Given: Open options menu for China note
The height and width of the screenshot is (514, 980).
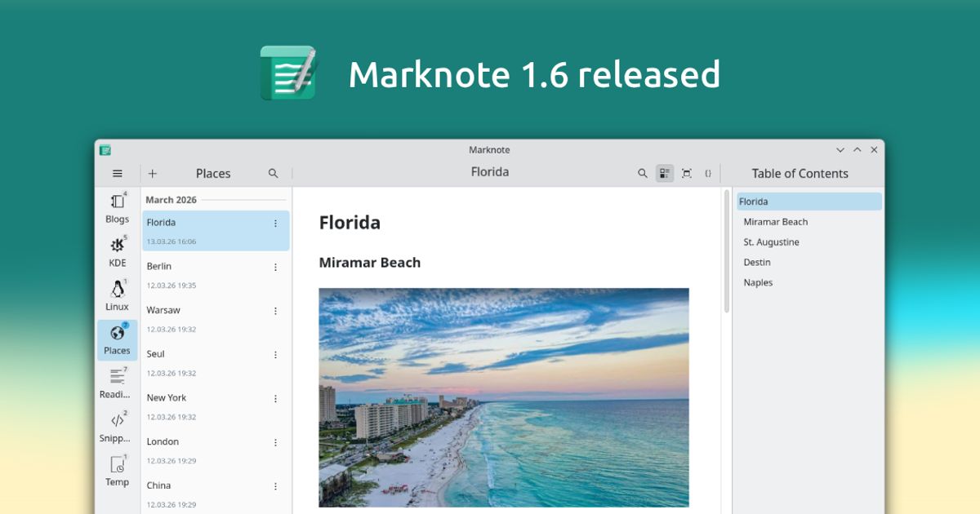Looking at the screenshot, I should click(x=275, y=486).
